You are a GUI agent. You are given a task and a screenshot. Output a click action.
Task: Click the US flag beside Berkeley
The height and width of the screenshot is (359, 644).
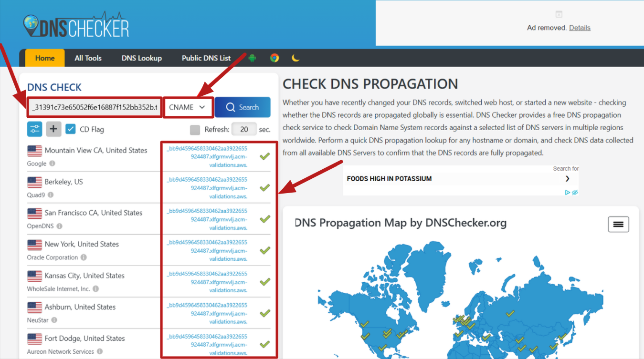click(x=34, y=182)
